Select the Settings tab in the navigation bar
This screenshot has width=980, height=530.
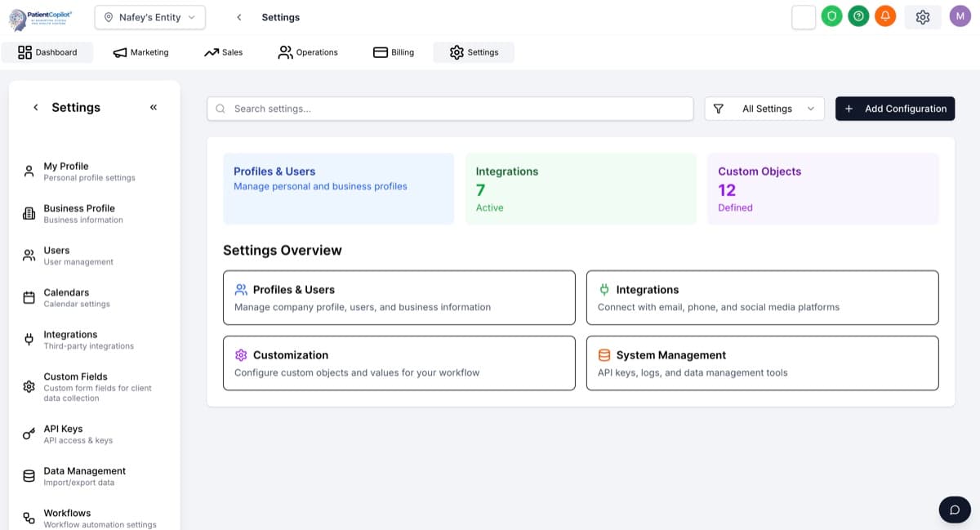(474, 52)
